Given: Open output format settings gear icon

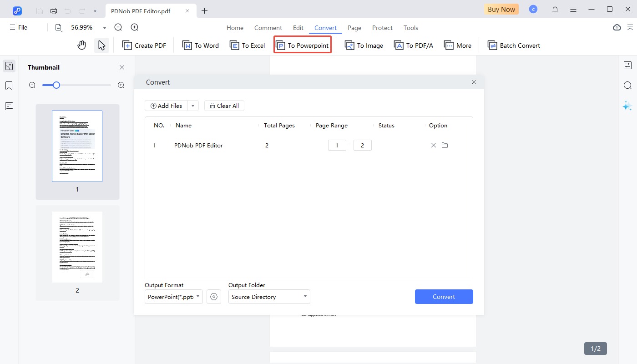Looking at the screenshot, I should [214, 297].
